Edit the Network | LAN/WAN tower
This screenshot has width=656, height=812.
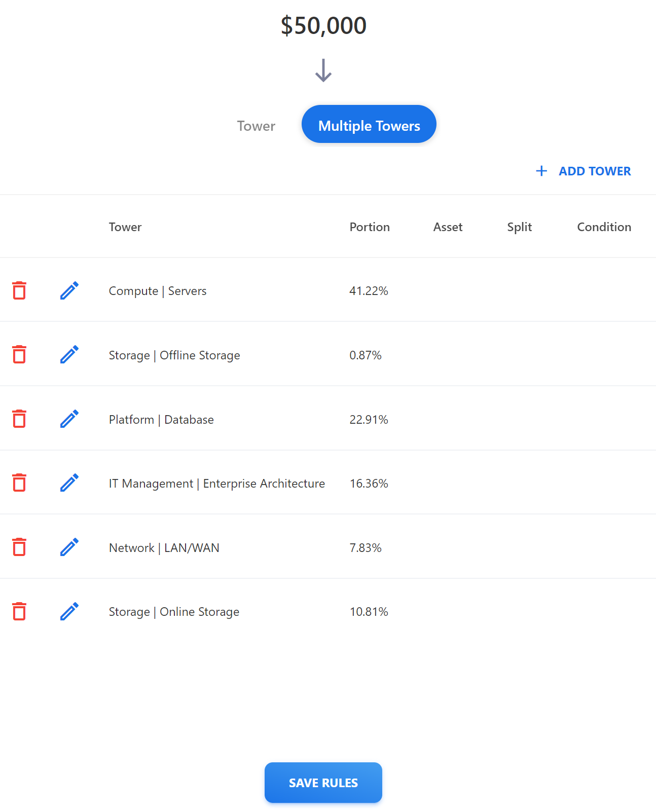pyautogui.click(x=69, y=547)
